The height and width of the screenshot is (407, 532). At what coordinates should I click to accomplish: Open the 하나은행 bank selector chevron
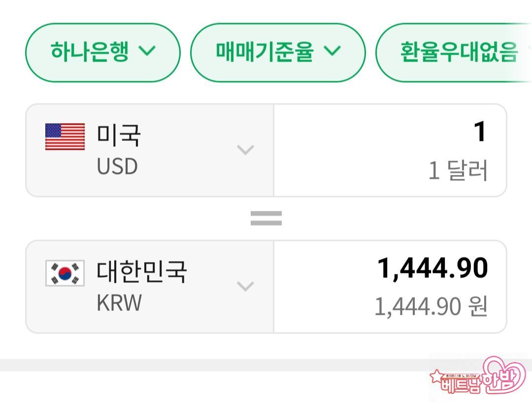tap(147, 51)
